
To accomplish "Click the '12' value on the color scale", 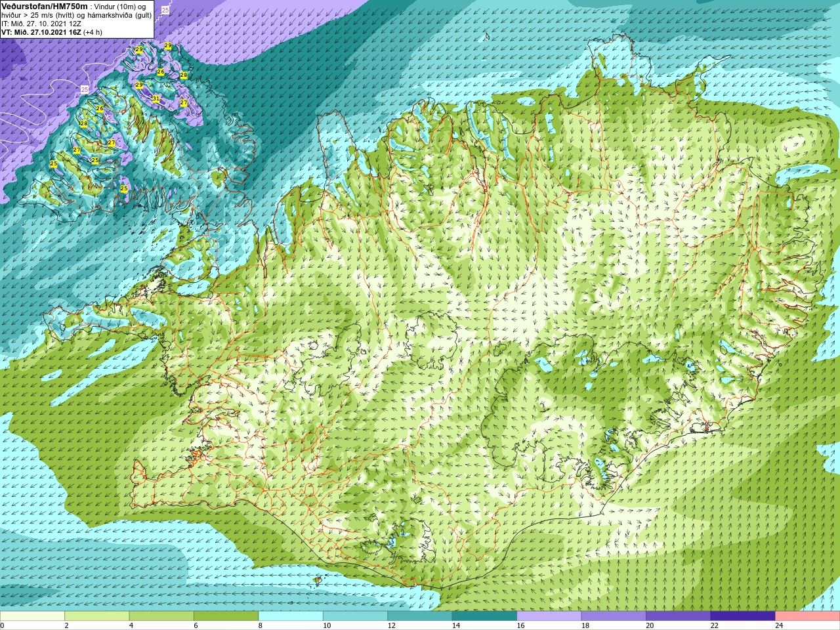I will (391, 625).
